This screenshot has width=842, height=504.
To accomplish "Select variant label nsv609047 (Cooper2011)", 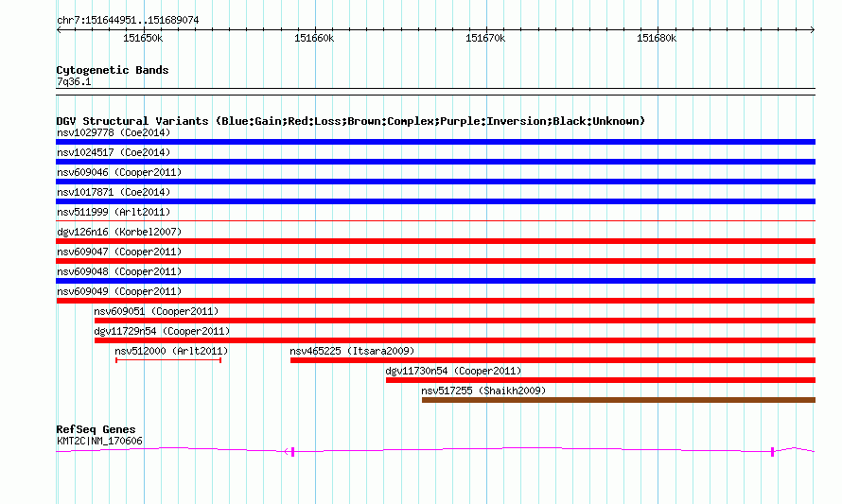I will [119, 252].
